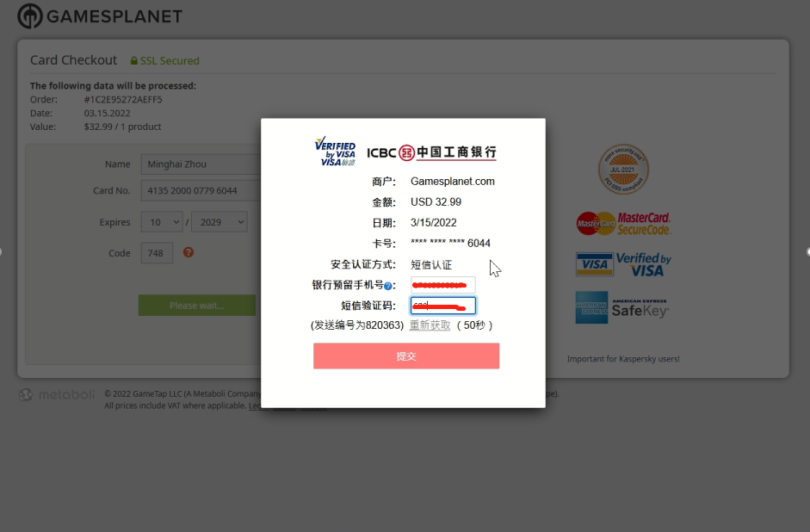Click the 短信认证 authentication method text
The height and width of the screenshot is (532, 810).
(x=431, y=264)
